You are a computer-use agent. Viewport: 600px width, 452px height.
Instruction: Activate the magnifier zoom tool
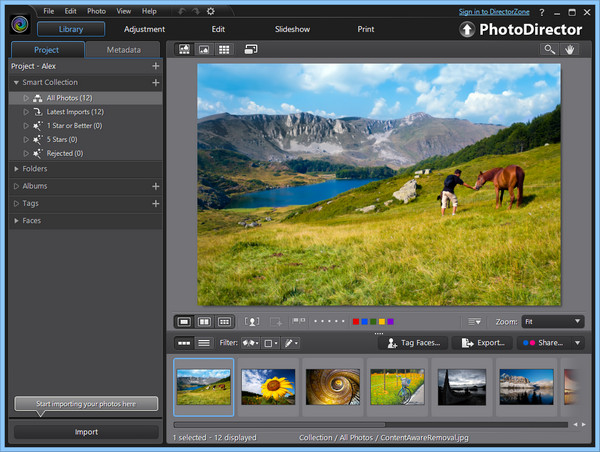550,49
